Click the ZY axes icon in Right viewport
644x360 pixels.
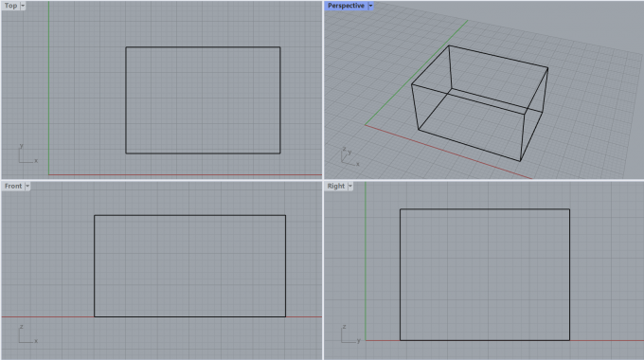click(x=350, y=333)
